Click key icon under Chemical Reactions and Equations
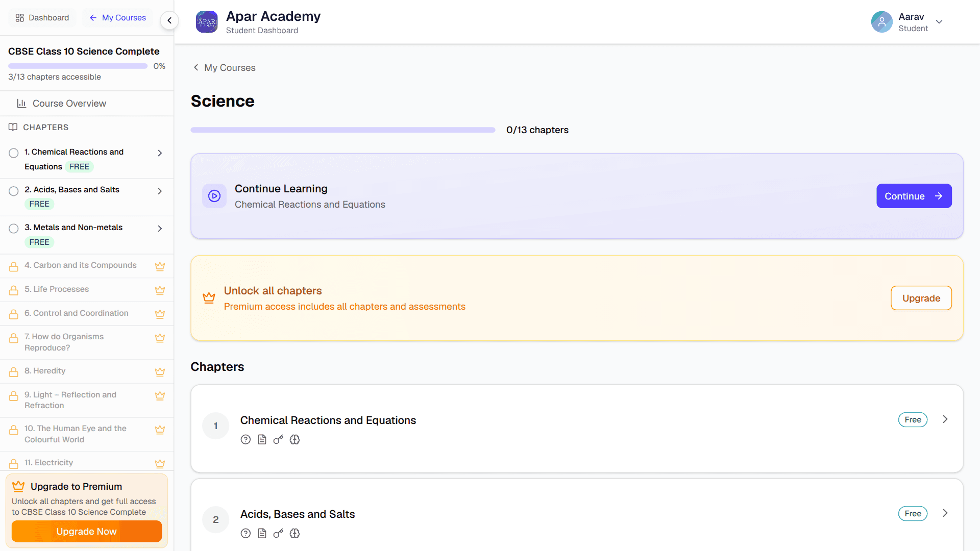980x551 pixels. [278, 440]
